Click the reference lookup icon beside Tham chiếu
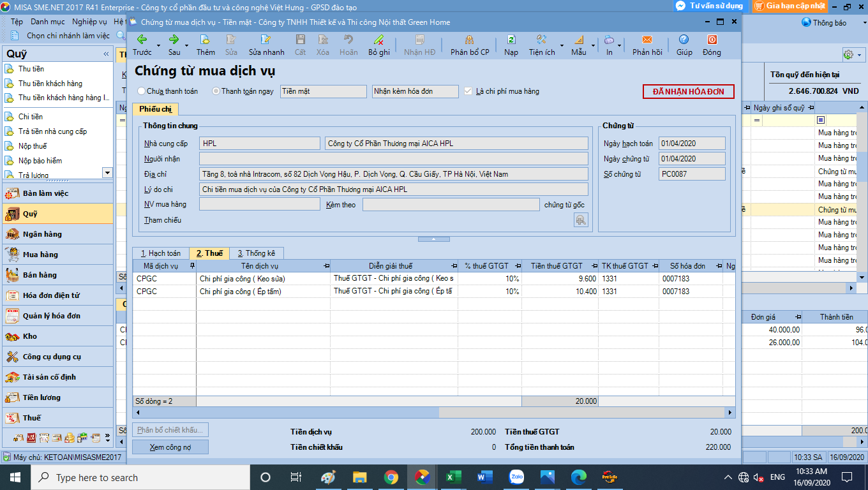This screenshot has width=868, height=490. 581,220
